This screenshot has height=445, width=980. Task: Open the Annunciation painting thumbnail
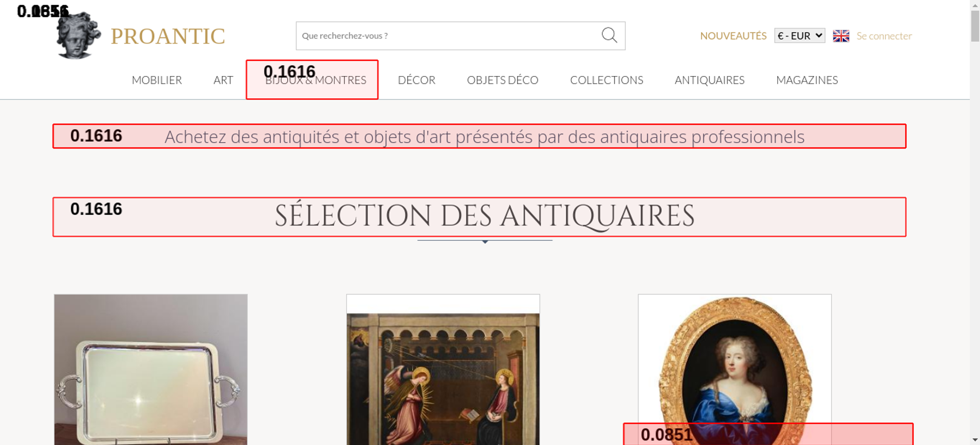click(x=443, y=377)
